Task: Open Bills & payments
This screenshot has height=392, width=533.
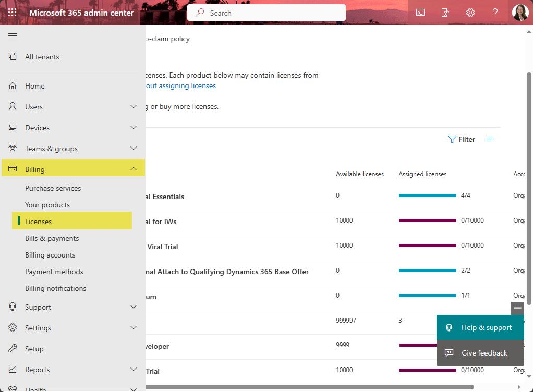Action: click(x=52, y=238)
